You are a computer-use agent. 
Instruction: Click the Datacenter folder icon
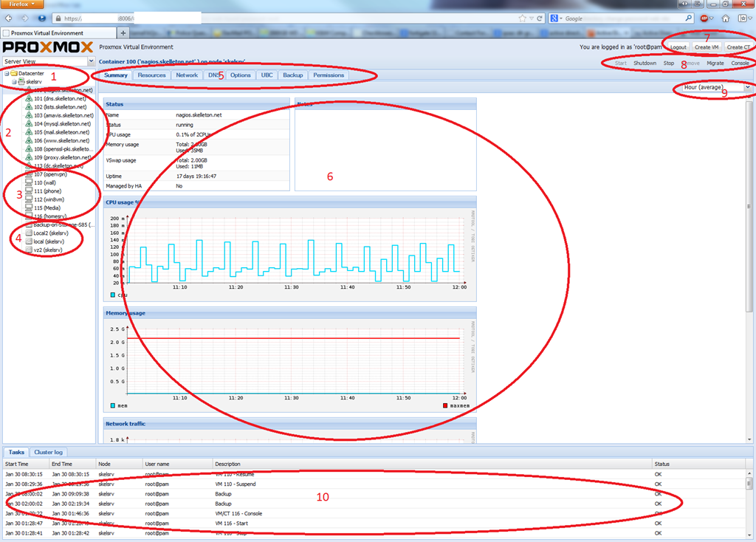click(x=14, y=74)
